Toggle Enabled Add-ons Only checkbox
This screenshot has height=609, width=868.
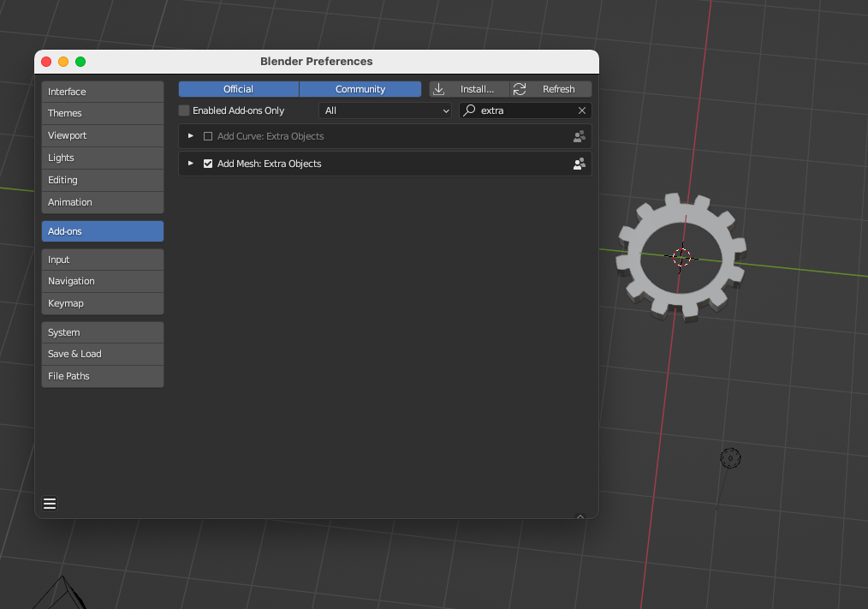click(184, 110)
